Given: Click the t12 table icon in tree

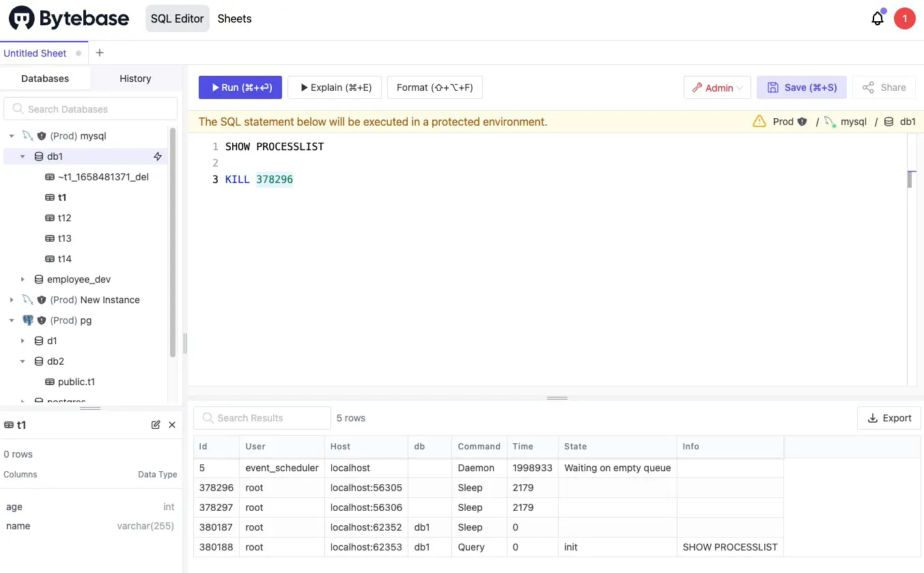Looking at the screenshot, I should (x=50, y=218).
